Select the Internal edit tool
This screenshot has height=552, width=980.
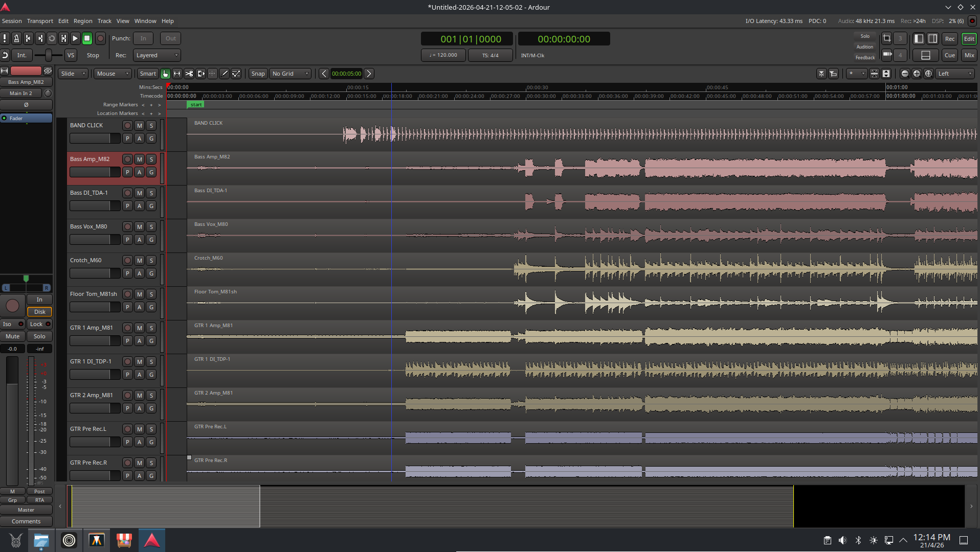(x=236, y=74)
